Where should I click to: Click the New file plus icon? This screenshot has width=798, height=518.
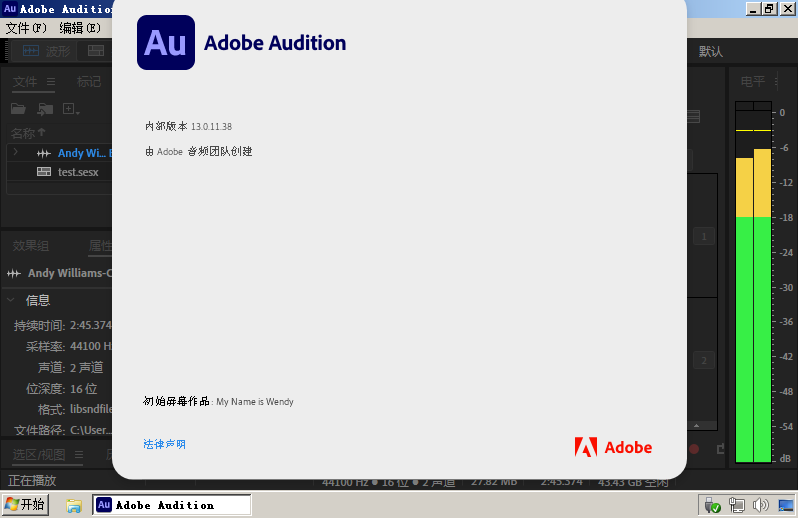point(70,108)
